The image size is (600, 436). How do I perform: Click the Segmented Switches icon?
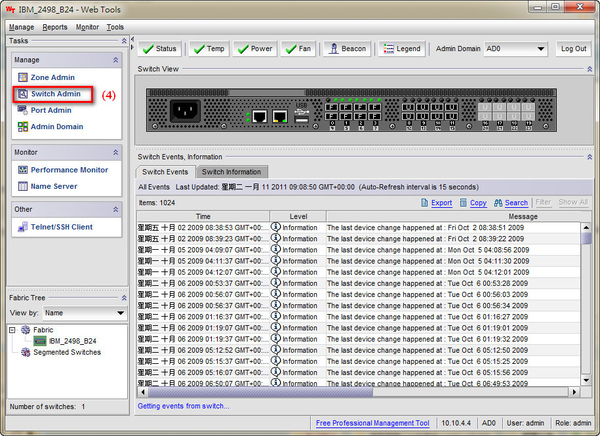[26, 352]
